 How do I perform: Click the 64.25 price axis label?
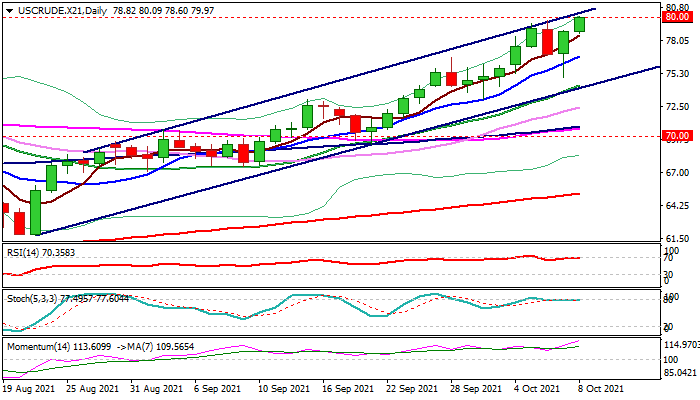tap(678, 206)
